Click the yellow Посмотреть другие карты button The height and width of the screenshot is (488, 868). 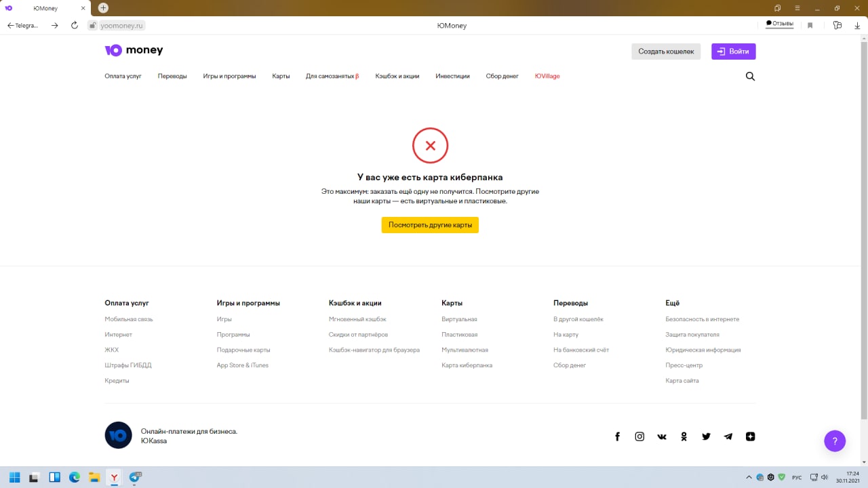pyautogui.click(x=430, y=225)
